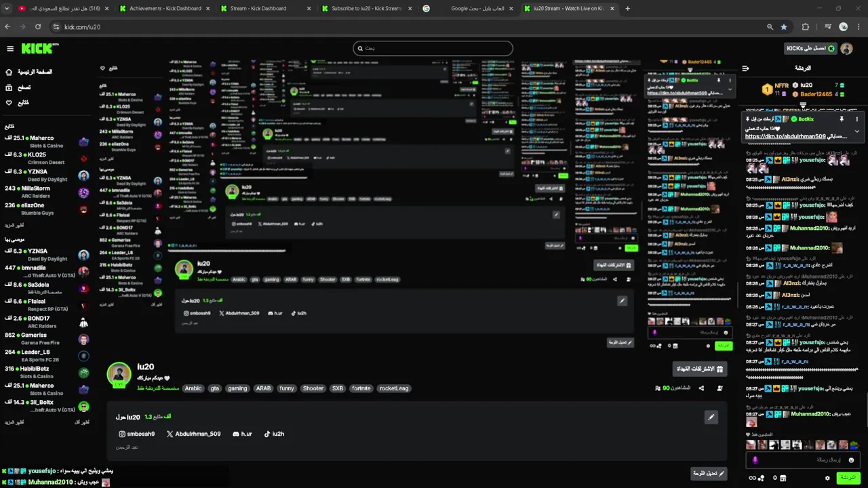Send message with the green chat button
868x488 pixels.
click(847, 478)
